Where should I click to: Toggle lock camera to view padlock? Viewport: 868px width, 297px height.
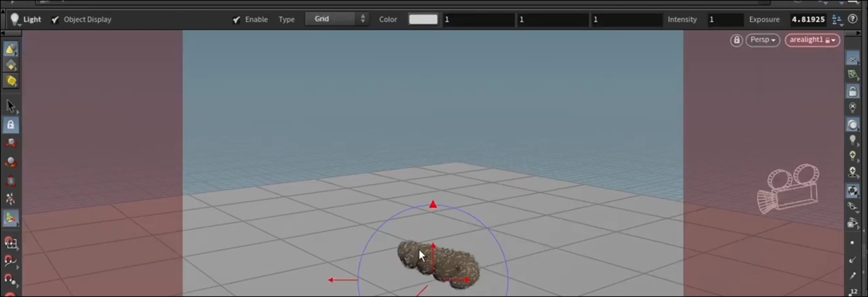tap(853, 91)
